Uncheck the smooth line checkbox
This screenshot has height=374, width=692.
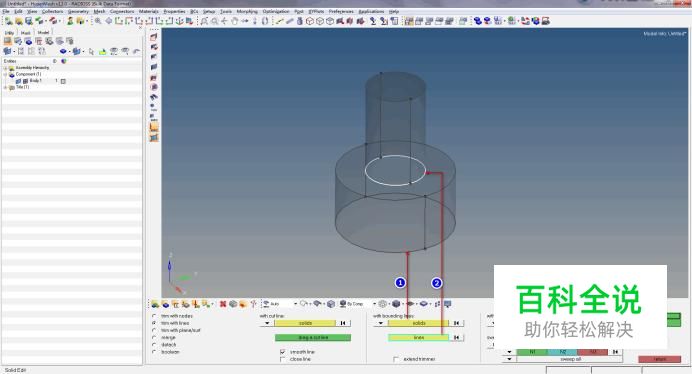point(283,352)
